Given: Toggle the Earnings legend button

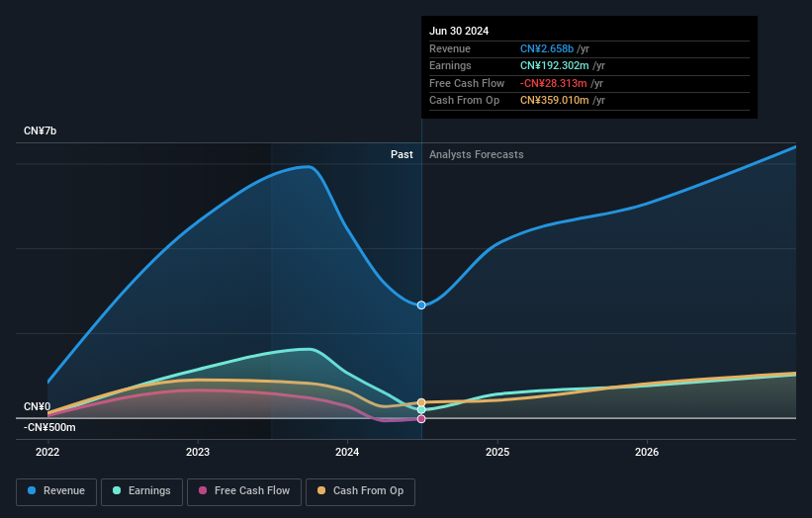Looking at the screenshot, I should click(141, 491).
